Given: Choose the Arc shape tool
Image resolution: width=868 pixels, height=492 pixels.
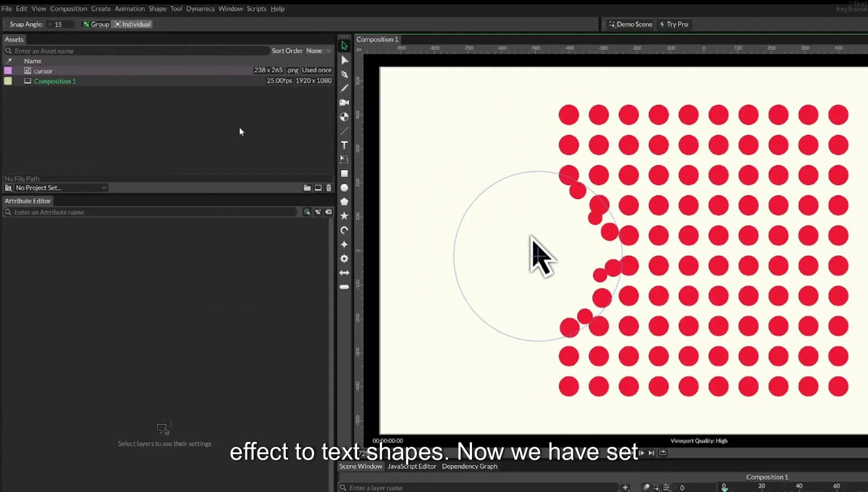Looking at the screenshot, I should tap(344, 230).
